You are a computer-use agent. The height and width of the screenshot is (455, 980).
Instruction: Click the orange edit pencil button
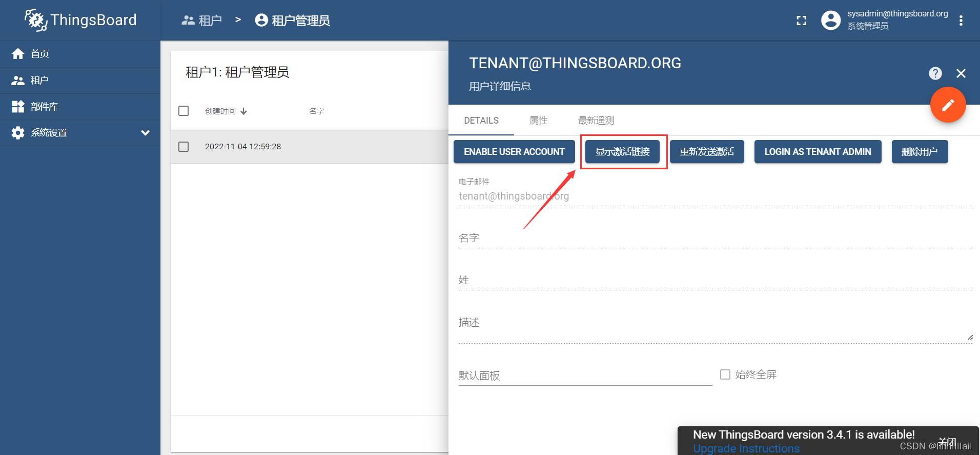pos(948,105)
